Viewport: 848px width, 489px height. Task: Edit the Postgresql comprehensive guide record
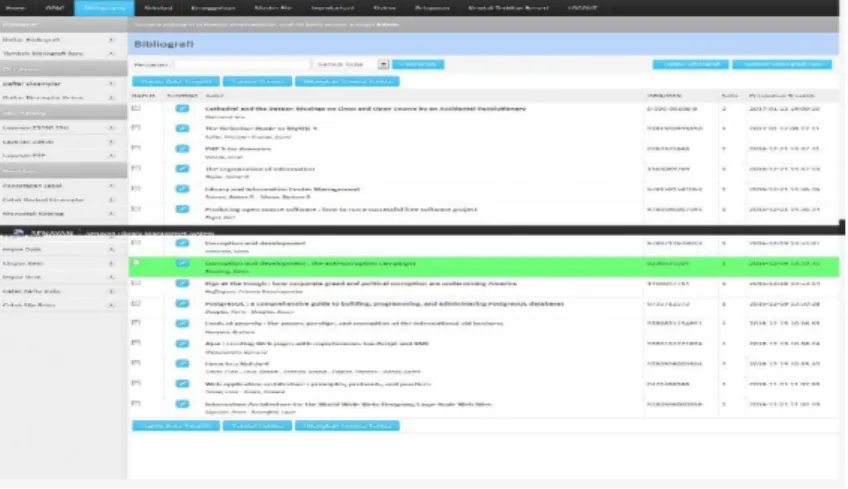click(182, 304)
